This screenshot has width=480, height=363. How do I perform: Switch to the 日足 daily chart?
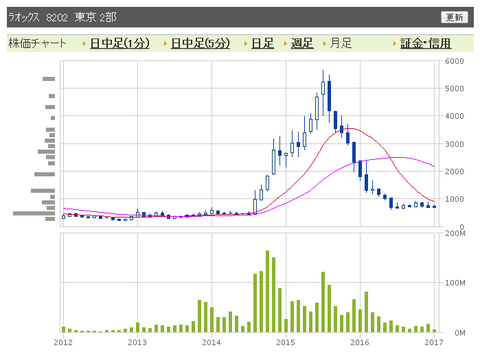point(263,43)
